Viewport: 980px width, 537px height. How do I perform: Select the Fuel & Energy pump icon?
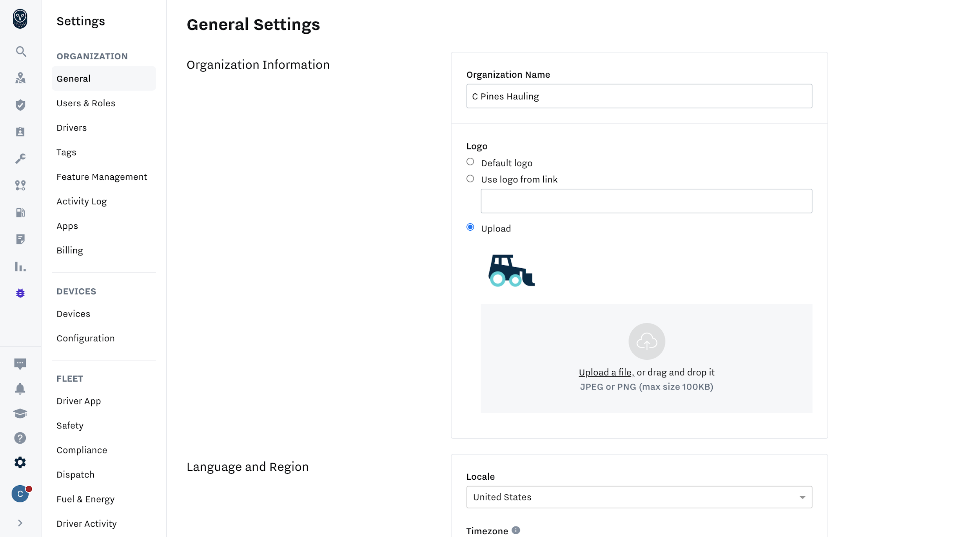[20, 212]
